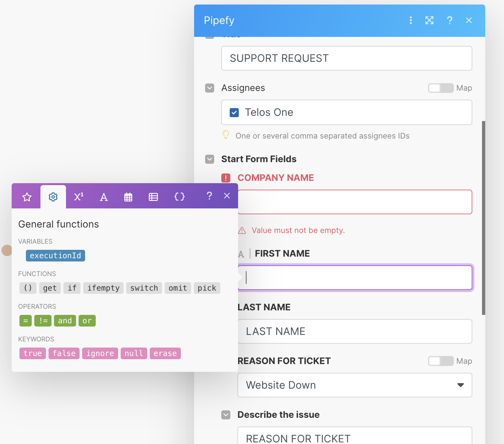Viewport: 504px width, 444px height.
Task: Expand the Pipefy dialog to fullscreen
Action: [x=429, y=20]
